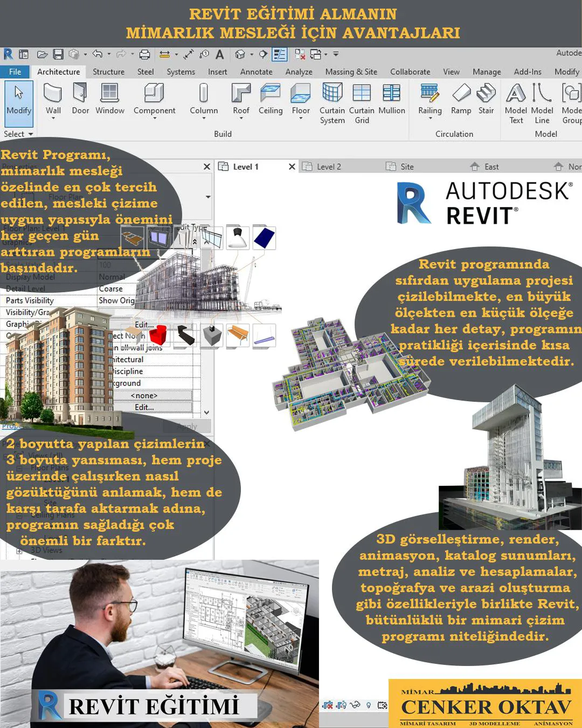Switch to the Level 2 view tab
The image size is (582, 728).
[x=328, y=167]
